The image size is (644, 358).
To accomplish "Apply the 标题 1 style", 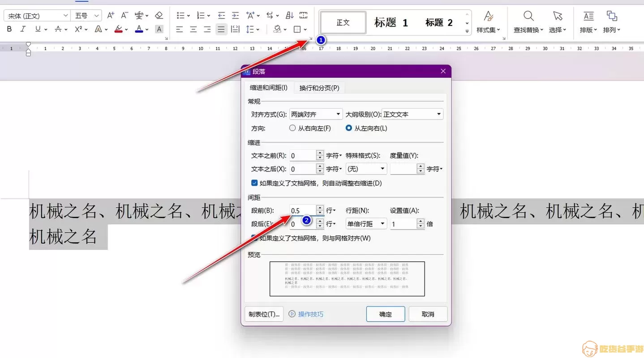I will [391, 22].
